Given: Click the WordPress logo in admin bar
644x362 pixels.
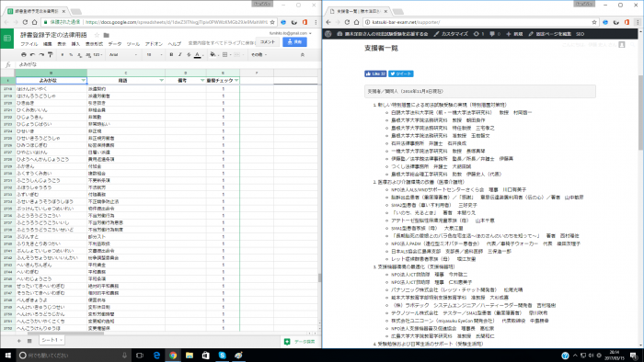Looking at the screenshot, I should tap(328, 34).
